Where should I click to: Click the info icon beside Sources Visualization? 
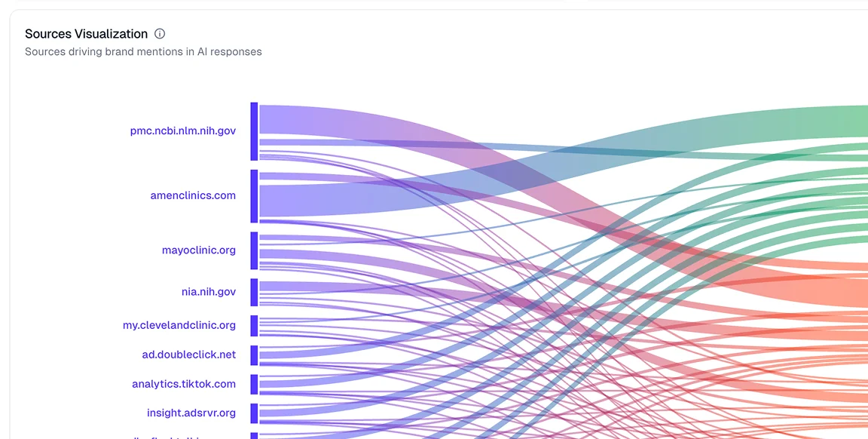[x=160, y=34]
